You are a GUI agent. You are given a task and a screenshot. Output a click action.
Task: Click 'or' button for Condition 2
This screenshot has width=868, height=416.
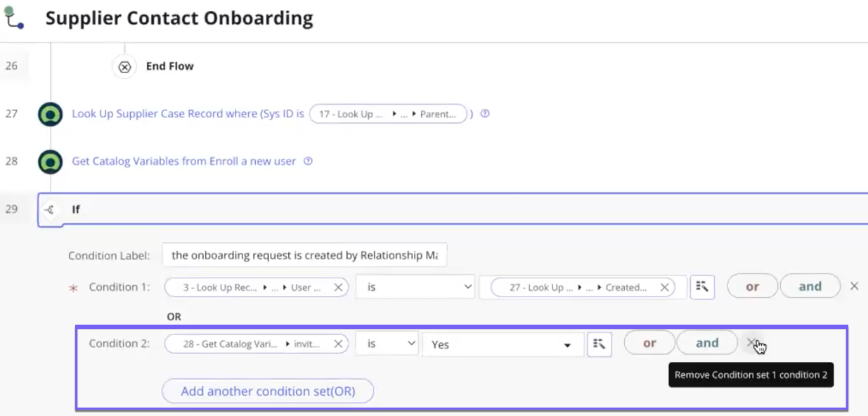pyautogui.click(x=649, y=343)
